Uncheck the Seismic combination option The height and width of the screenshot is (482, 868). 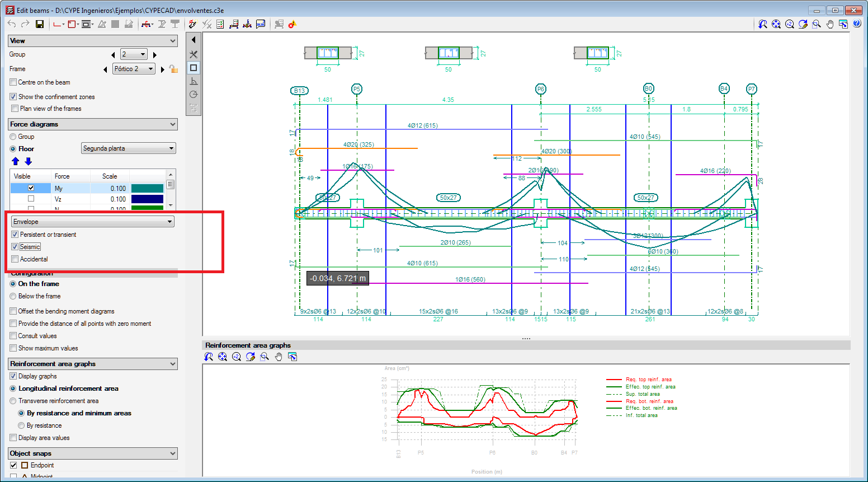coord(15,246)
